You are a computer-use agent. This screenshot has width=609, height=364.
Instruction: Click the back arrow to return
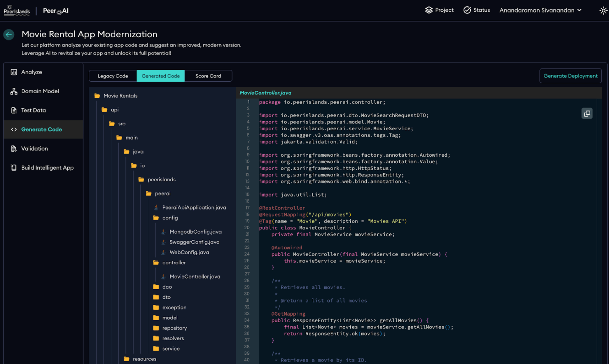click(x=9, y=34)
